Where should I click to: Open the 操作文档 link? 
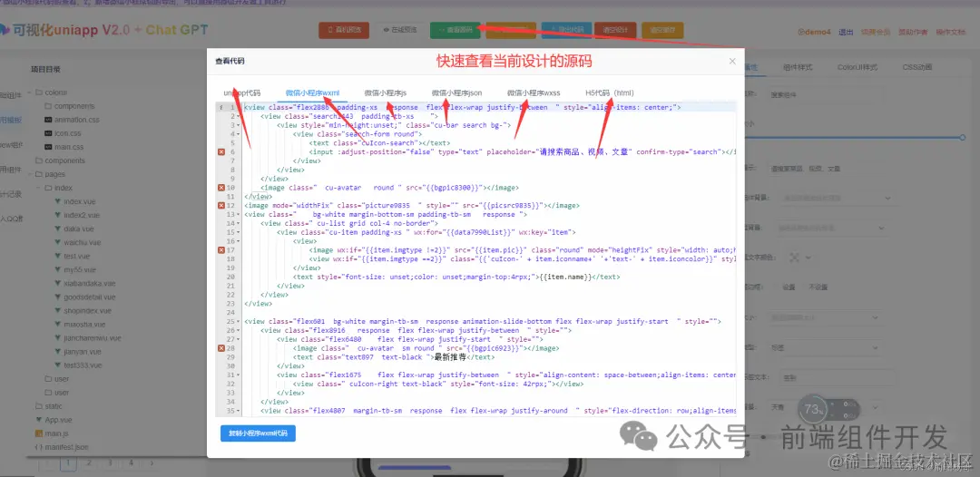pyautogui.click(x=951, y=32)
